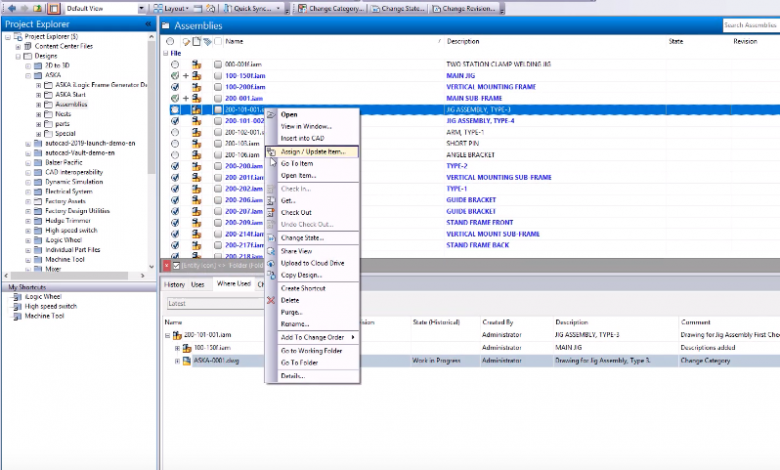Choose Assign / Update Item from context menu

pyautogui.click(x=312, y=152)
